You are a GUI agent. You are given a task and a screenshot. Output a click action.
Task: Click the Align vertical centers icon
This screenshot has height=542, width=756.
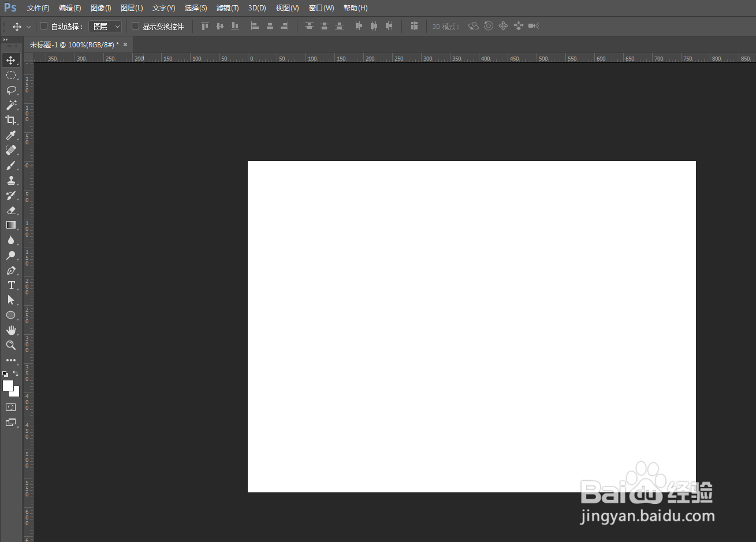coord(219,26)
